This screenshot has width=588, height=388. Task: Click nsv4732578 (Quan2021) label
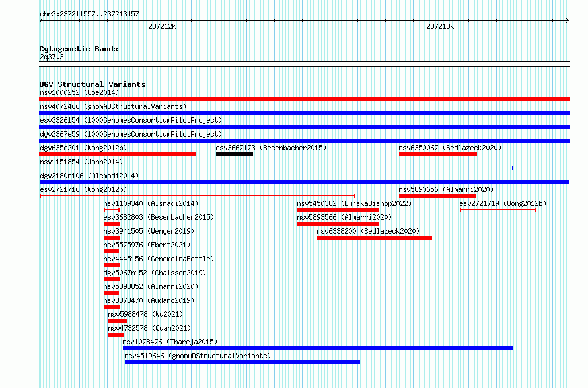(149, 328)
